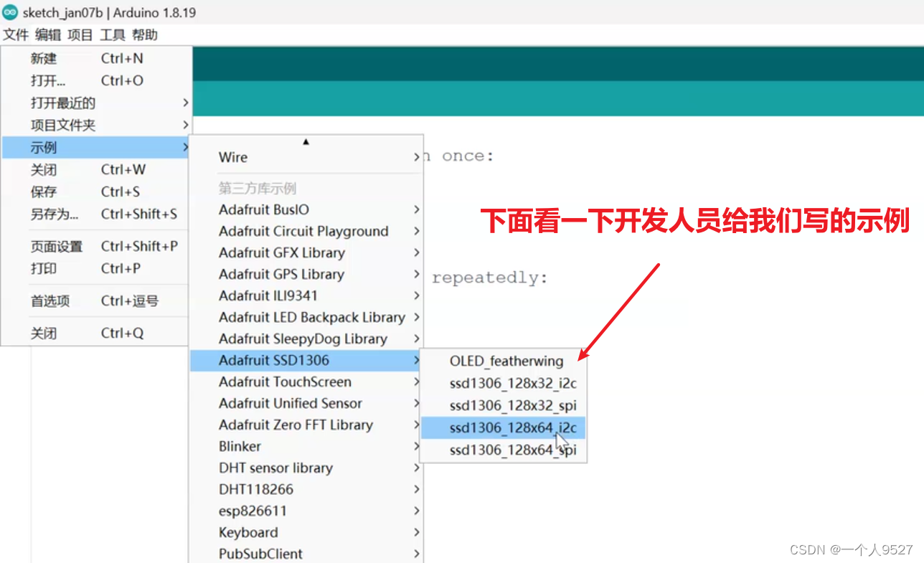Expand DHT sensor library examples
Image resolution: width=924 pixels, height=563 pixels.
(306, 468)
